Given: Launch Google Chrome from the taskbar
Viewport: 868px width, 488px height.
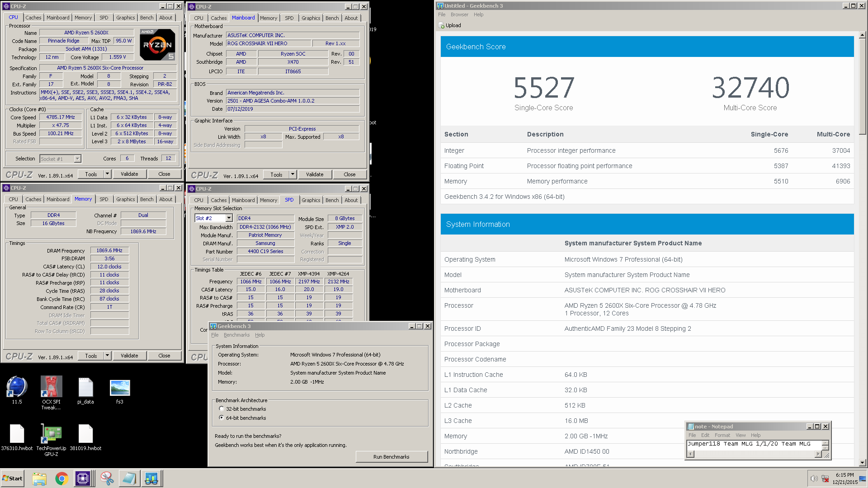Looking at the screenshot, I should pos(61,479).
